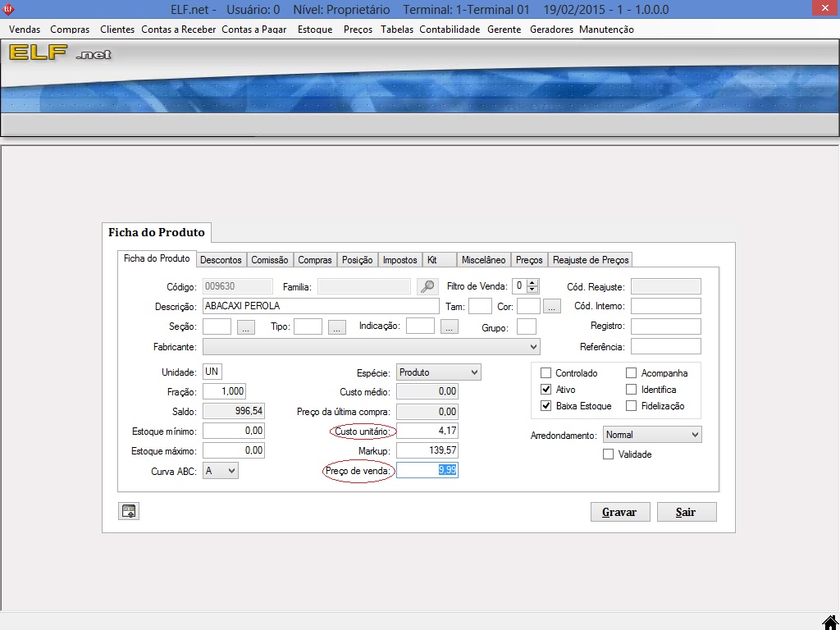
Task: Increase the Filtro de Venda value
Action: 532,282
